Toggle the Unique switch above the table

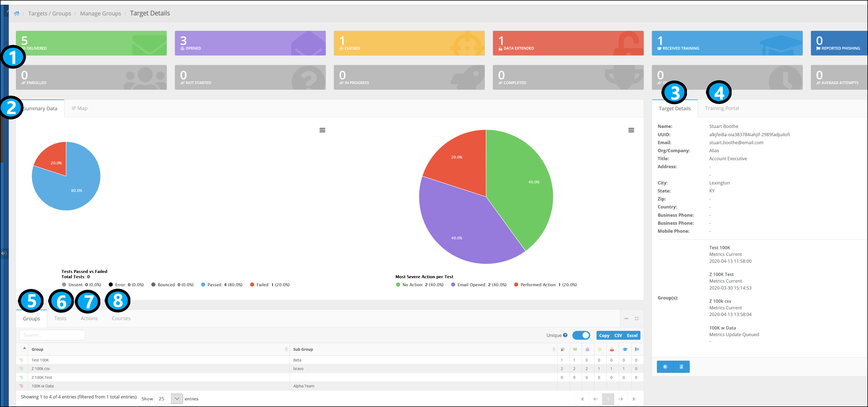point(582,335)
